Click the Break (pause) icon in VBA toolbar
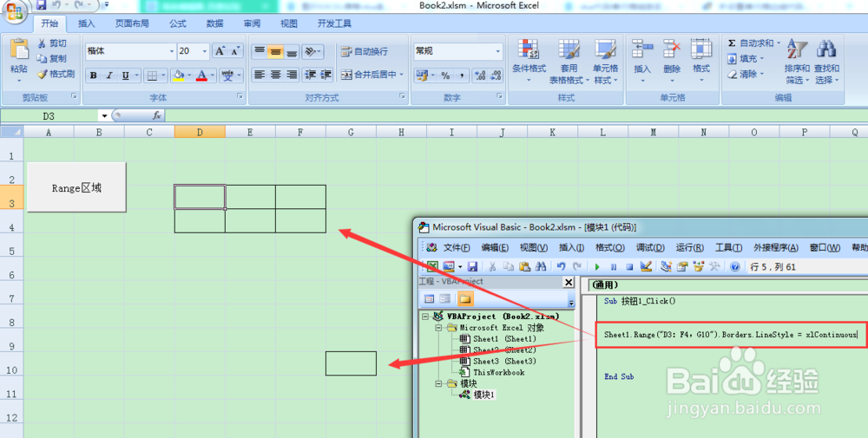 point(614,266)
